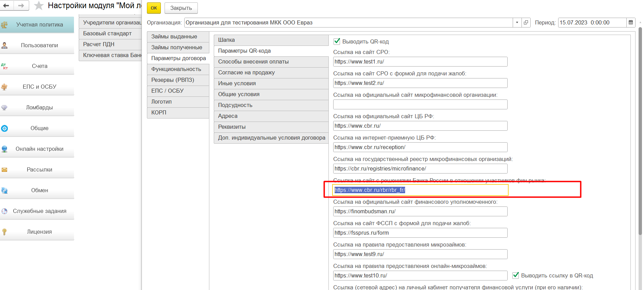Select Функциональность tab

click(x=178, y=69)
